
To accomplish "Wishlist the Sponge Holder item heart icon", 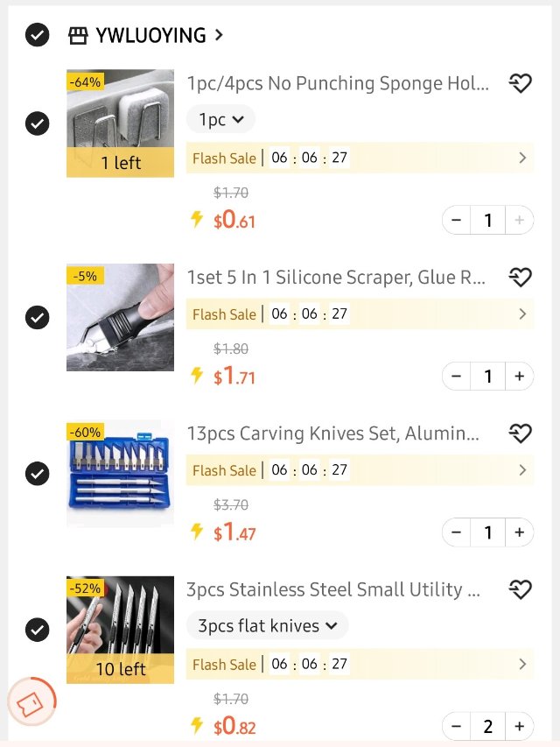I will click(x=520, y=84).
